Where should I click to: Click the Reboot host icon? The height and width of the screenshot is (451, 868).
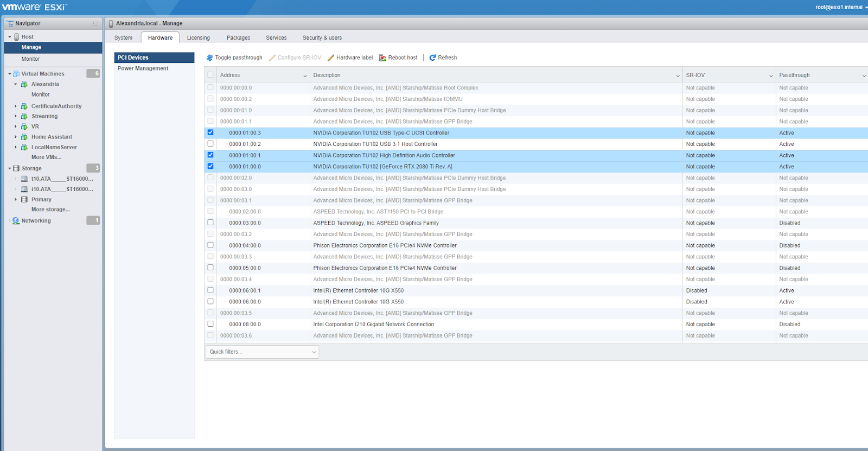point(382,58)
